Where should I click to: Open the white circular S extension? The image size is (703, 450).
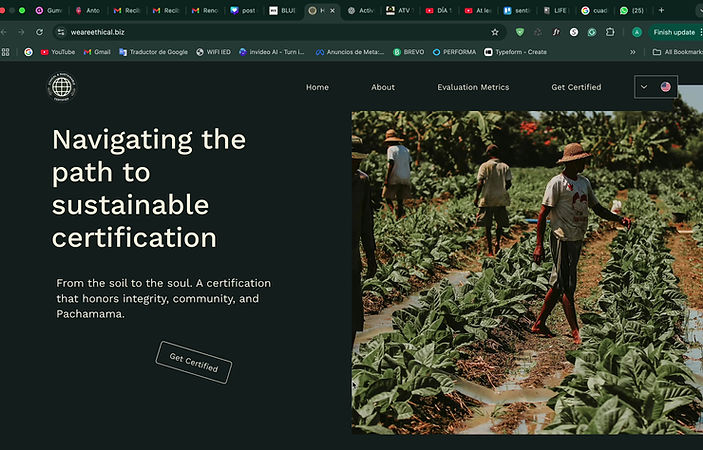[574, 32]
